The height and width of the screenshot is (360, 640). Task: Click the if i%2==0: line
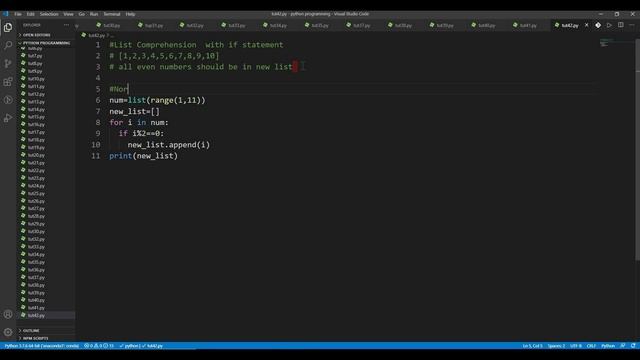pos(141,133)
